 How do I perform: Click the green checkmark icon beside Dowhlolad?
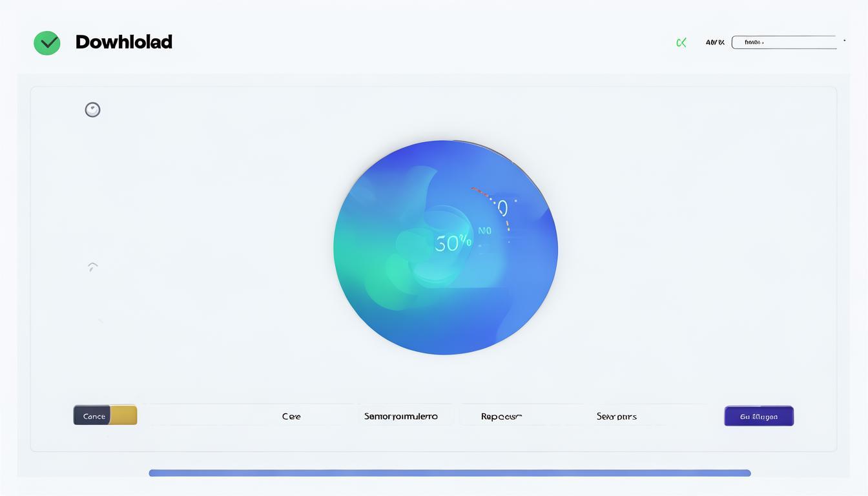click(x=47, y=43)
